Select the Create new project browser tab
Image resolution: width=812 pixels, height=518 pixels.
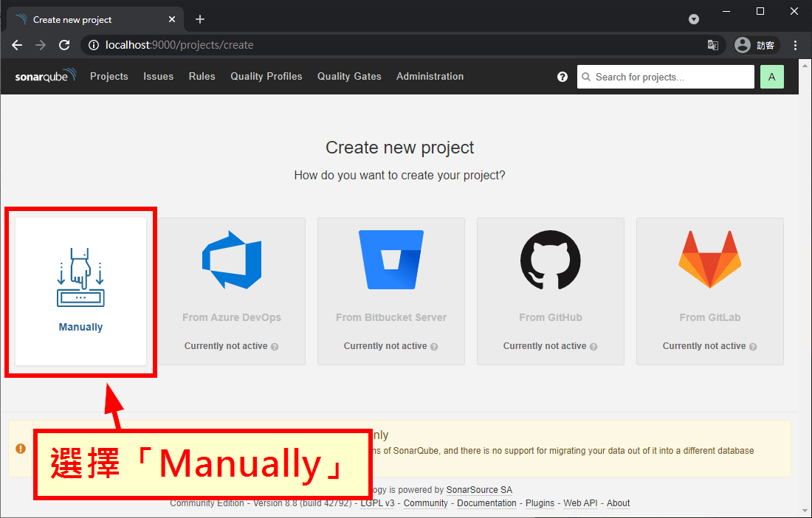[x=94, y=20]
